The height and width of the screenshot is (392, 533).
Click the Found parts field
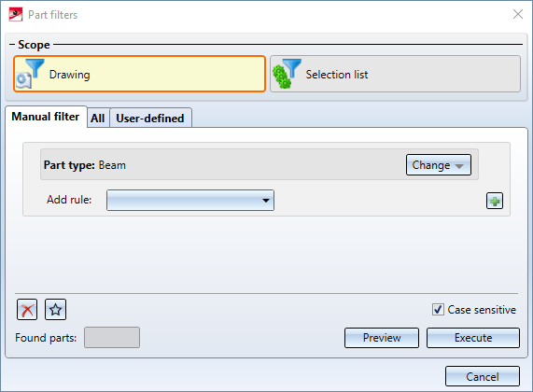click(x=112, y=337)
